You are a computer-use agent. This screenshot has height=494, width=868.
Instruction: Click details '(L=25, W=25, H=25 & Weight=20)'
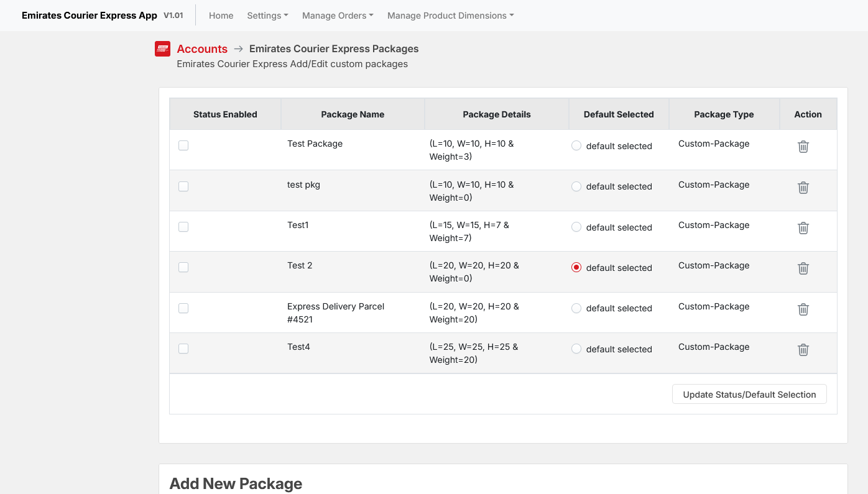[474, 353]
